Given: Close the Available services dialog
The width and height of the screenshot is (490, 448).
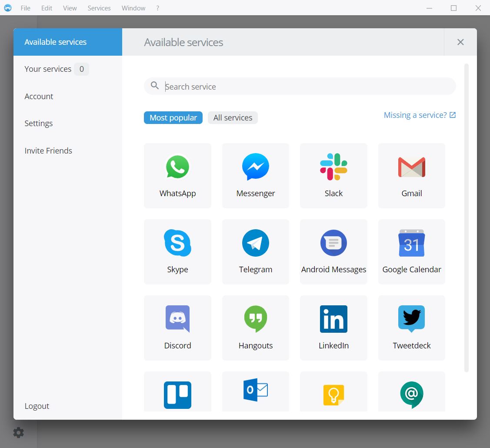Looking at the screenshot, I should (x=460, y=42).
